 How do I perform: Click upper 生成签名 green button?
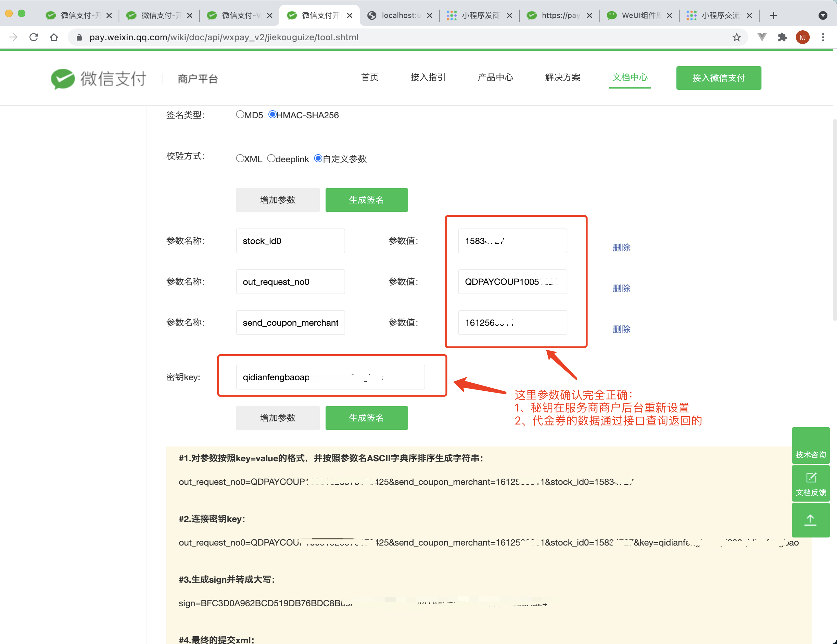pos(366,200)
